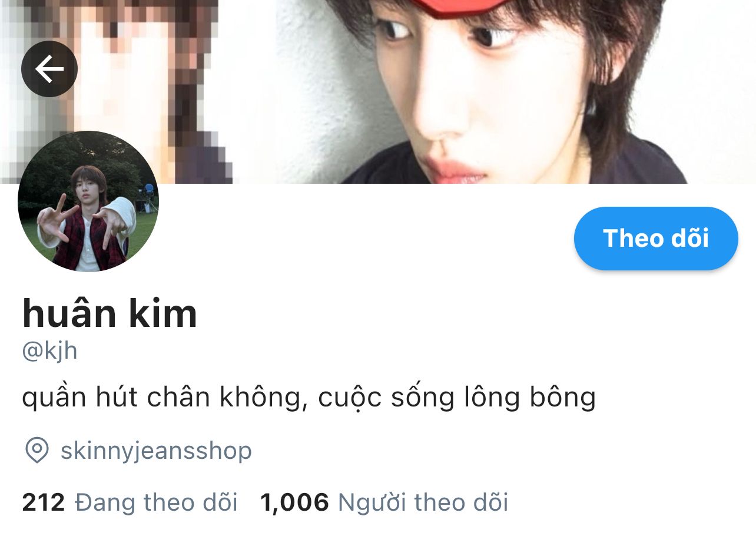Click the @kjh username handle

point(49,351)
